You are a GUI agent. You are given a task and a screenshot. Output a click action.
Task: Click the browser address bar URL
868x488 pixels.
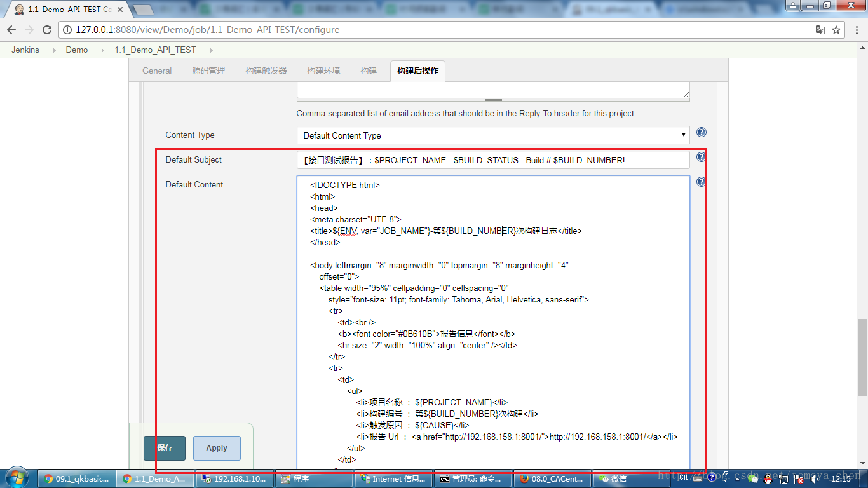[207, 30]
